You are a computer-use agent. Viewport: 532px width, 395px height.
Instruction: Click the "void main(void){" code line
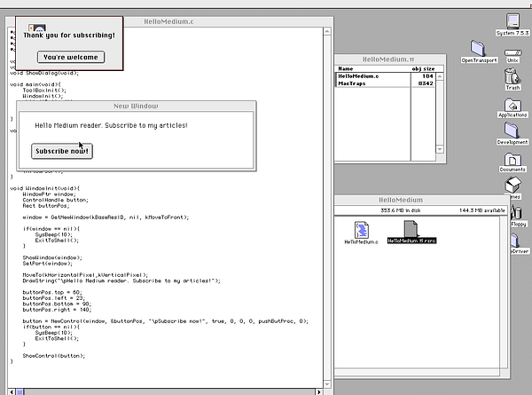[x=35, y=84]
